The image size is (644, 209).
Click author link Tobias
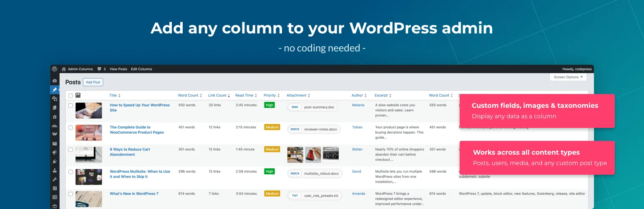click(357, 127)
